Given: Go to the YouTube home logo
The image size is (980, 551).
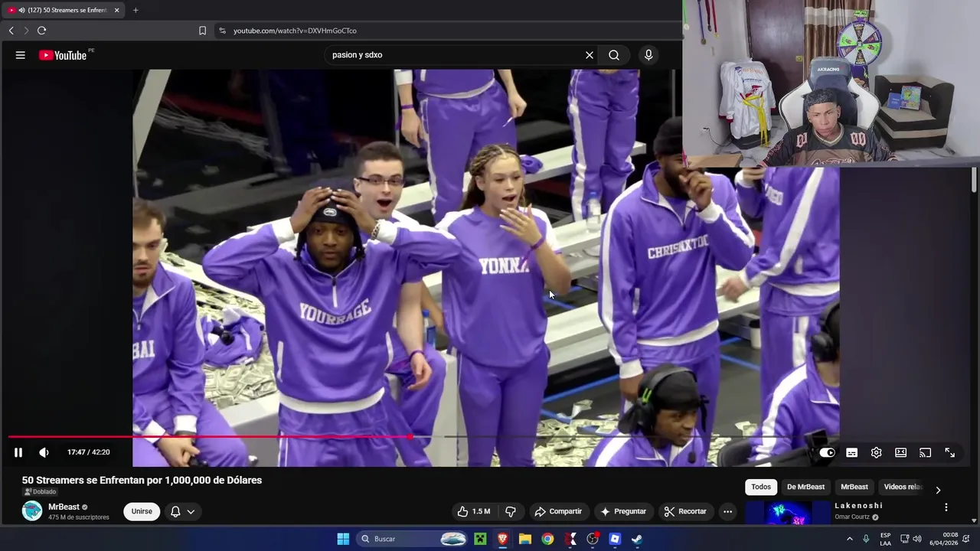Looking at the screenshot, I should coord(63,55).
